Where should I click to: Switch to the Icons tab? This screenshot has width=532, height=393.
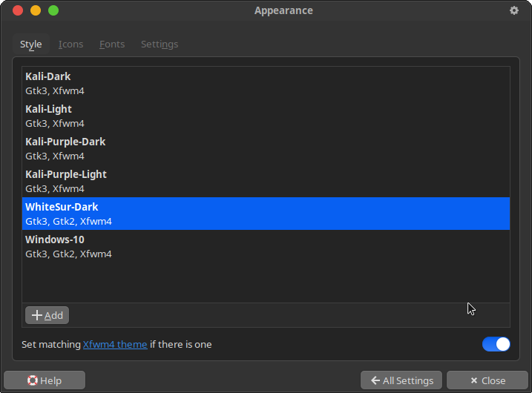pos(71,44)
